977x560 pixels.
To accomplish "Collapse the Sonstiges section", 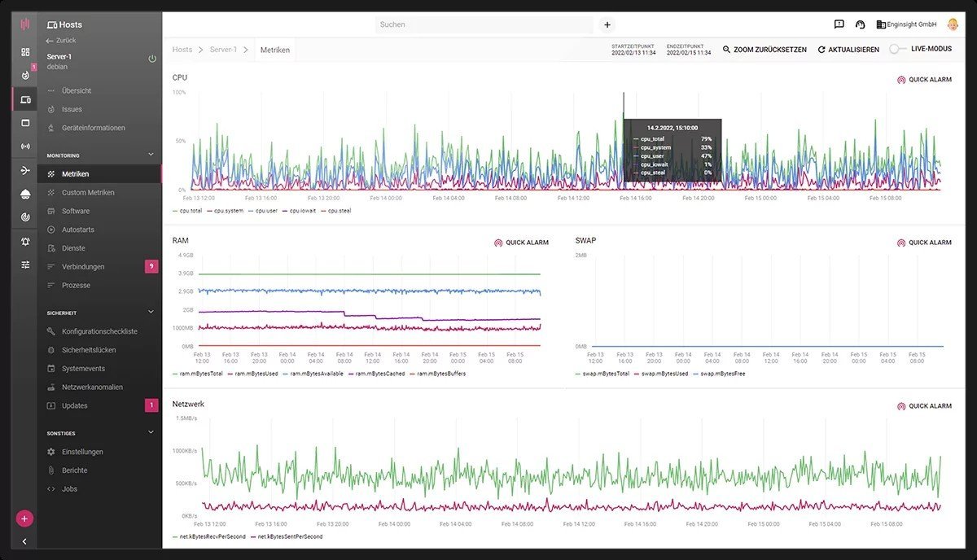I will pos(151,433).
